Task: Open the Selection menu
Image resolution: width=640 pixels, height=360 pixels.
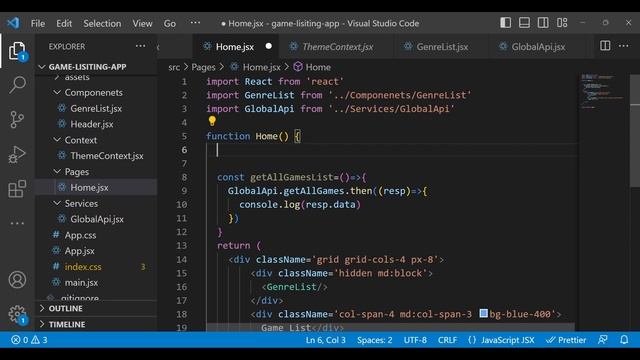Action: point(102,23)
